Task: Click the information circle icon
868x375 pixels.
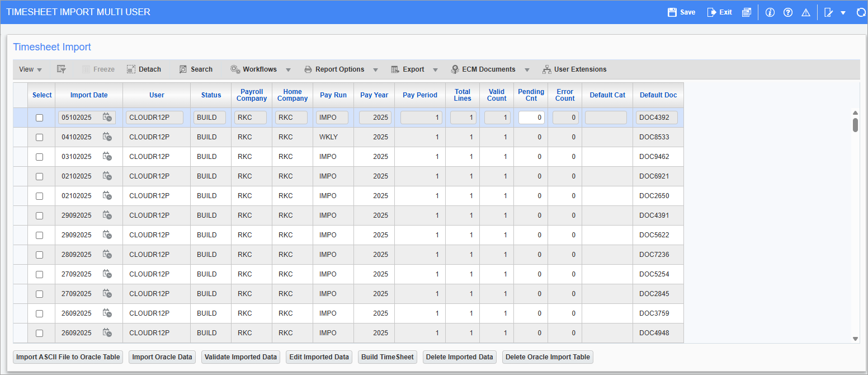Action: pos(770,12)
